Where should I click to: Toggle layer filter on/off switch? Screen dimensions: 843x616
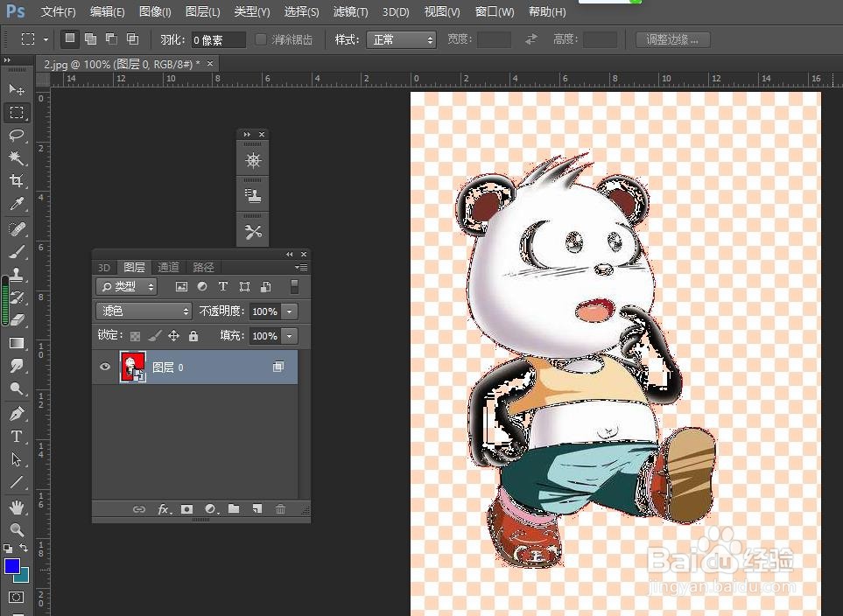(x=294, y=286)
